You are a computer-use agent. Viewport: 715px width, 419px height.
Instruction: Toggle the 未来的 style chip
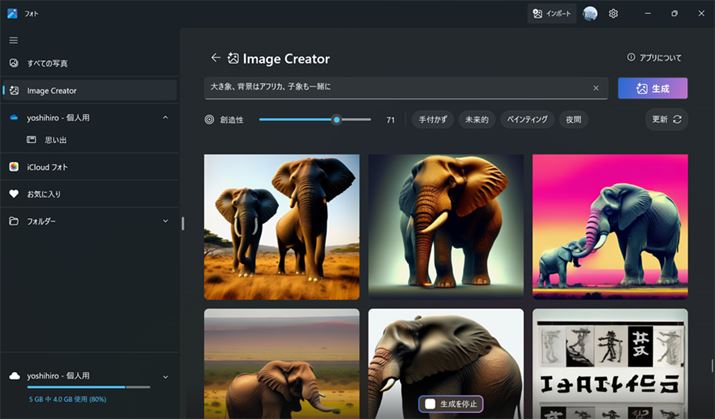(x=477, y=119)
